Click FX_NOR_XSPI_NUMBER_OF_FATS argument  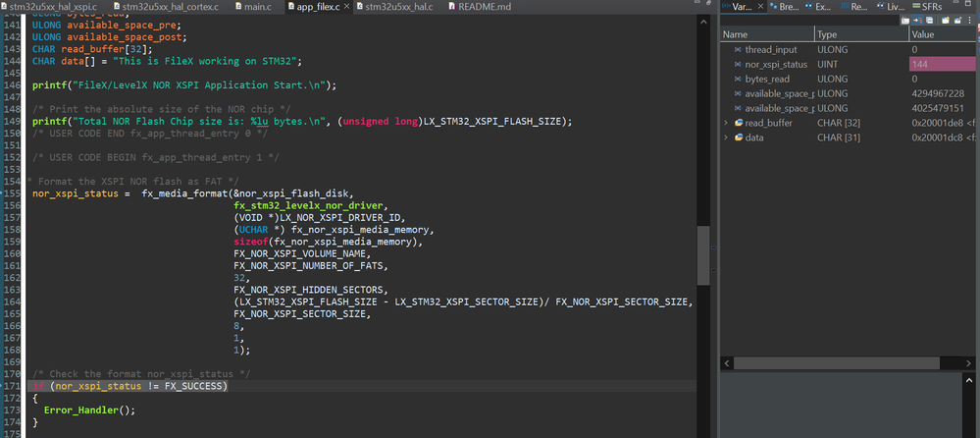pos(311,265)
